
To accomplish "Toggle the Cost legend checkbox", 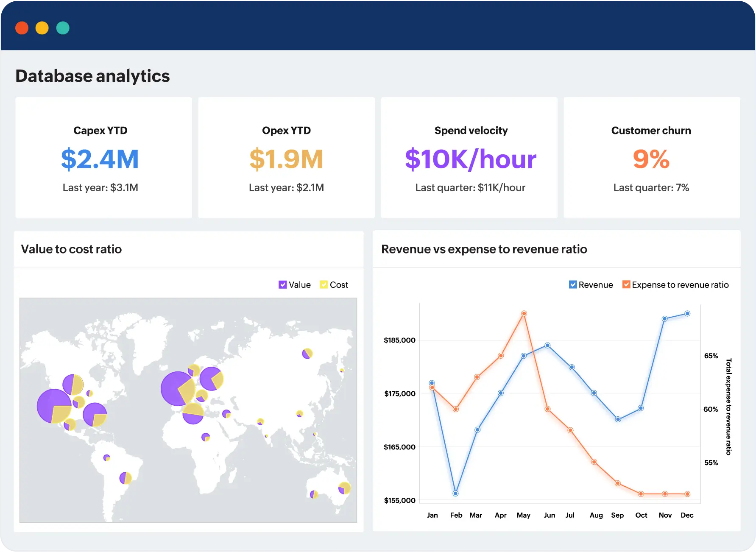I will point(324,284).
